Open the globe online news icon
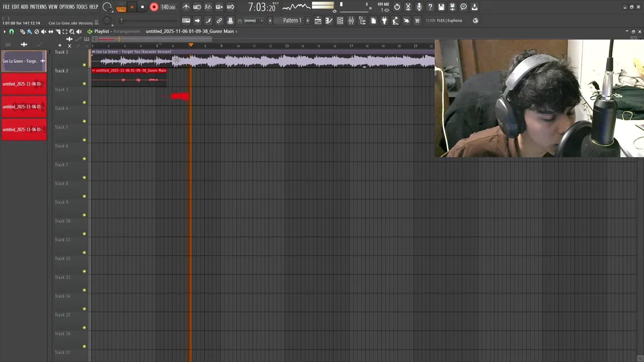This screenshot has width=644, height=362. click(x=475, y=21)
